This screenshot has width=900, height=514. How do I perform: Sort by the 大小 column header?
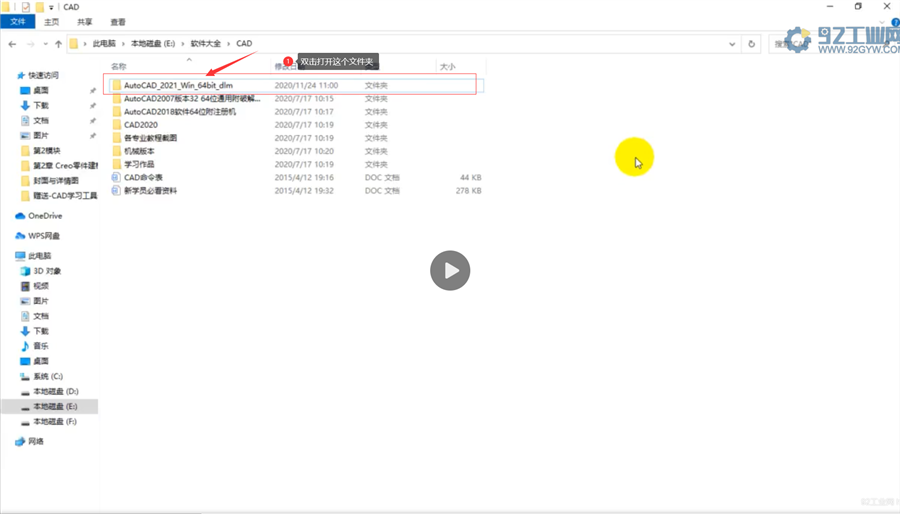coord(448,67)
